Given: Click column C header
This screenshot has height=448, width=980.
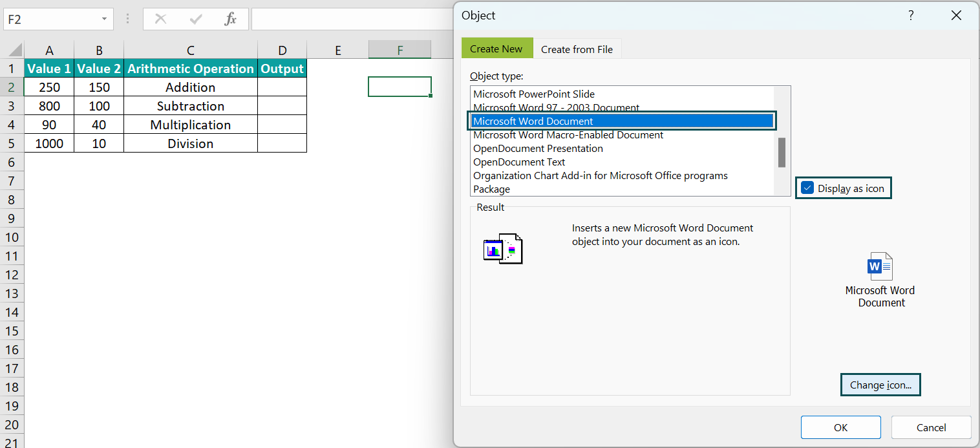Looking at the screenshot, I should [191, 50].
